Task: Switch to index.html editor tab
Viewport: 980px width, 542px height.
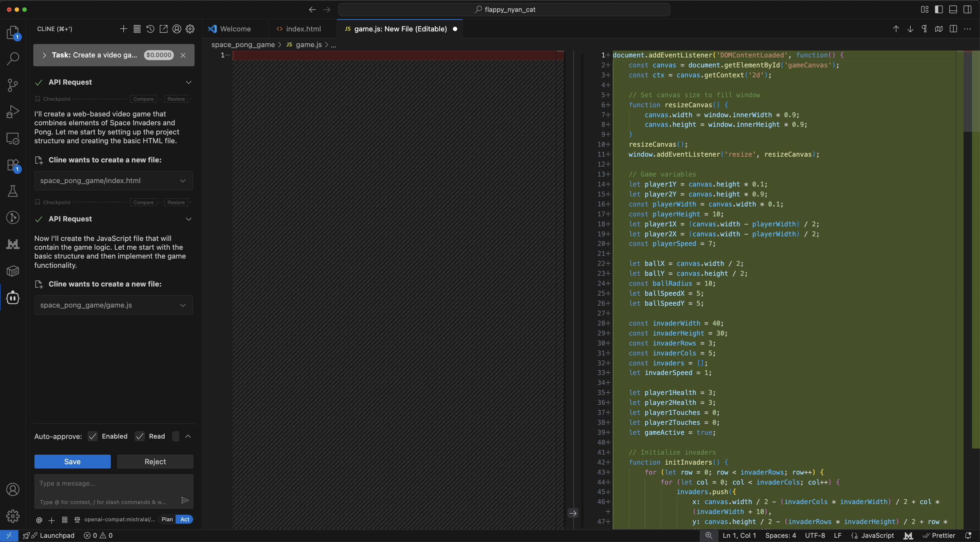Action: click(x=303, y=29)
